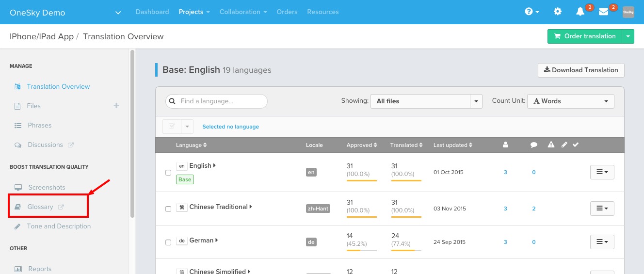
Task: Add a file with the plus icon
Action: tap(116, 105)
